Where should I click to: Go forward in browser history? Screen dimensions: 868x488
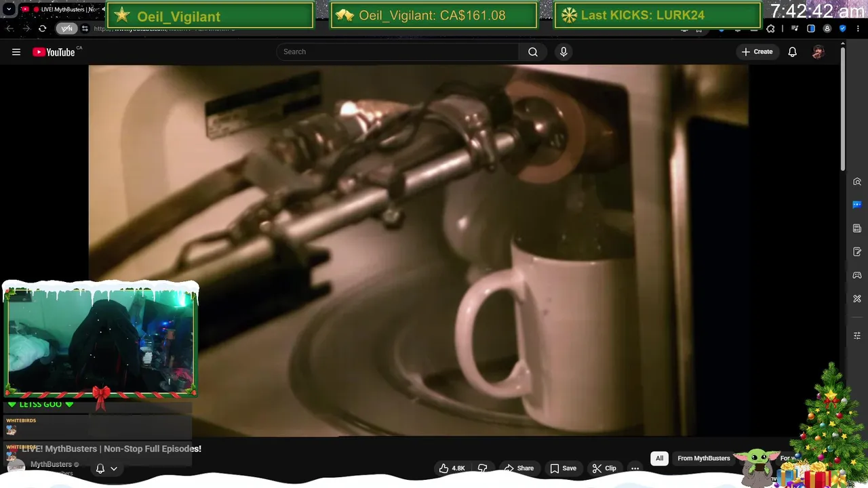[26, 28]
